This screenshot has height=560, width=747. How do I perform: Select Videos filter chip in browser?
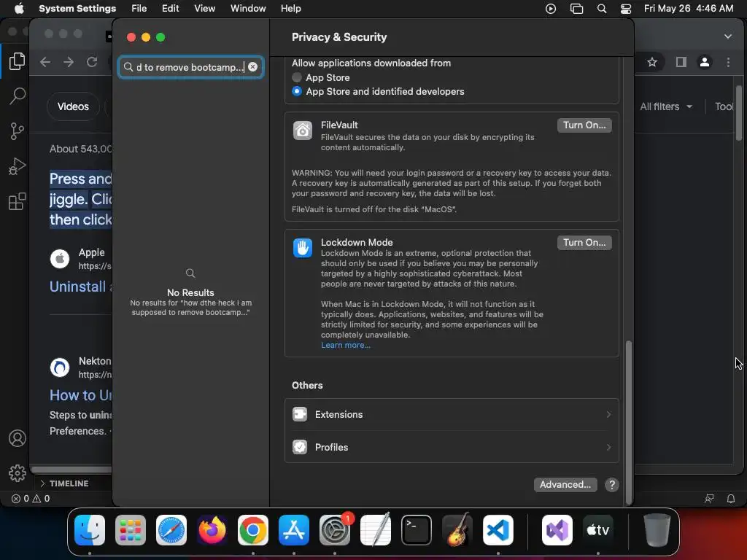73,106
